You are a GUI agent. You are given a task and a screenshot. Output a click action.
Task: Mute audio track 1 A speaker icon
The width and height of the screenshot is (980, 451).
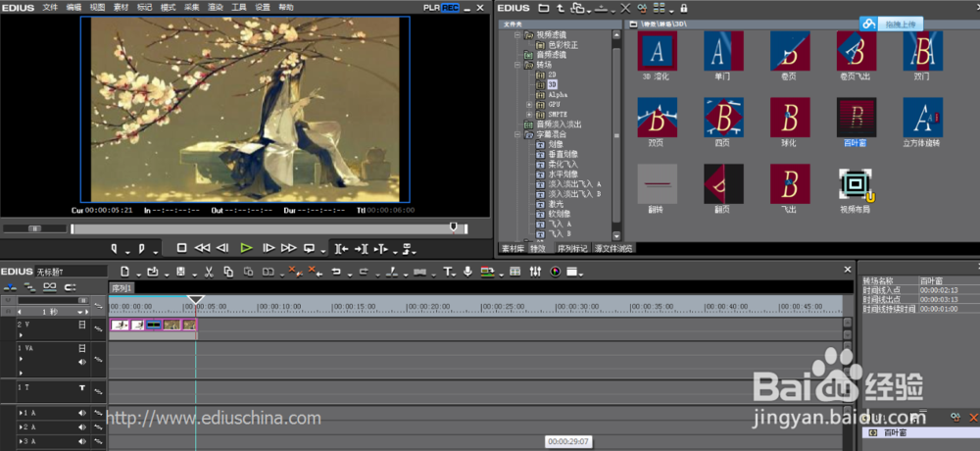[x=82, y=413]
